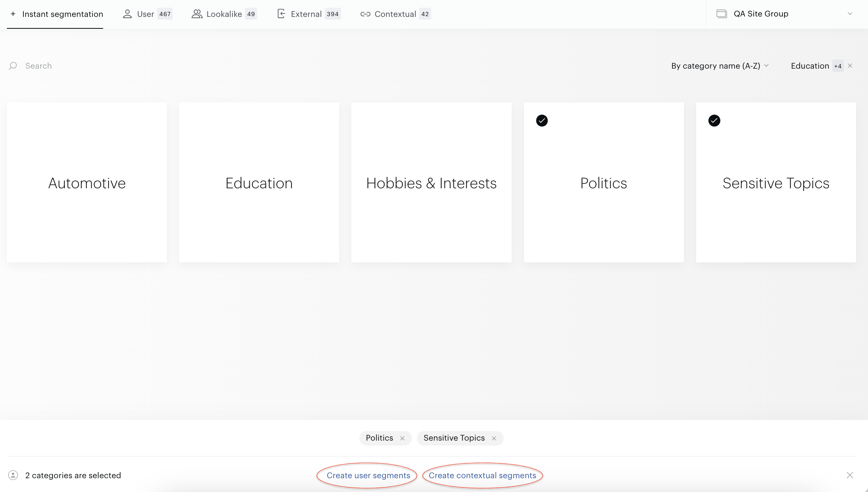The width and height of the screenshot is (868, 492).
Task: Click the search magnifier icon
Action: click(x=13, y=66)
